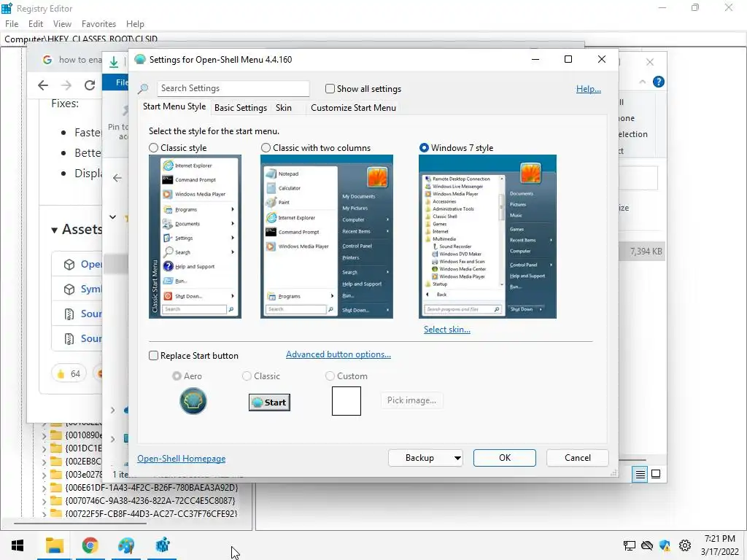This screenshot has height=560, width=747.
Task: Click the custom button image preview box
Action: pyautogui.click(x=347, y=401)
